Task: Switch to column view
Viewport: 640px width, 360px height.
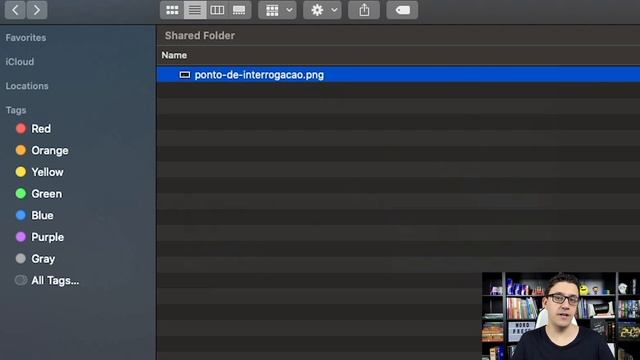Action: (217, 10)
